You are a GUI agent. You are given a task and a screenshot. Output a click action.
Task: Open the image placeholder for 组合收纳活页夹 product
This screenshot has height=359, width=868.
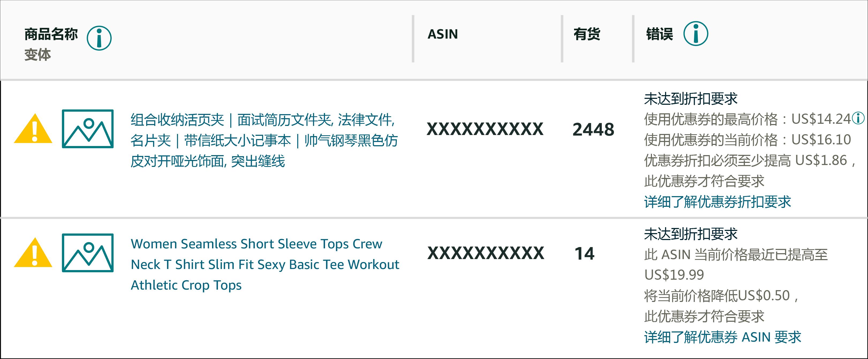click(88, 129)
